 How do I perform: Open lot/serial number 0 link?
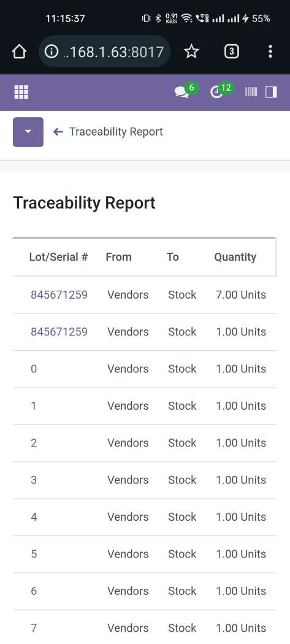pyautogui.click(x=34, y=369)
